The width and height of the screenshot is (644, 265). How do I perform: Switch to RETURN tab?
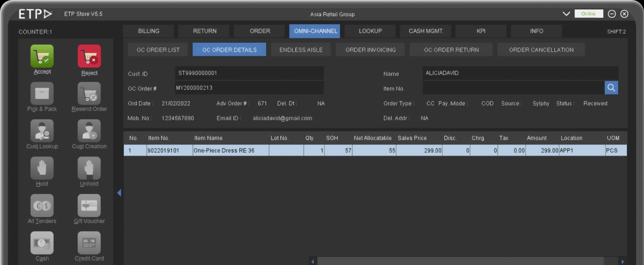point(205,31)
